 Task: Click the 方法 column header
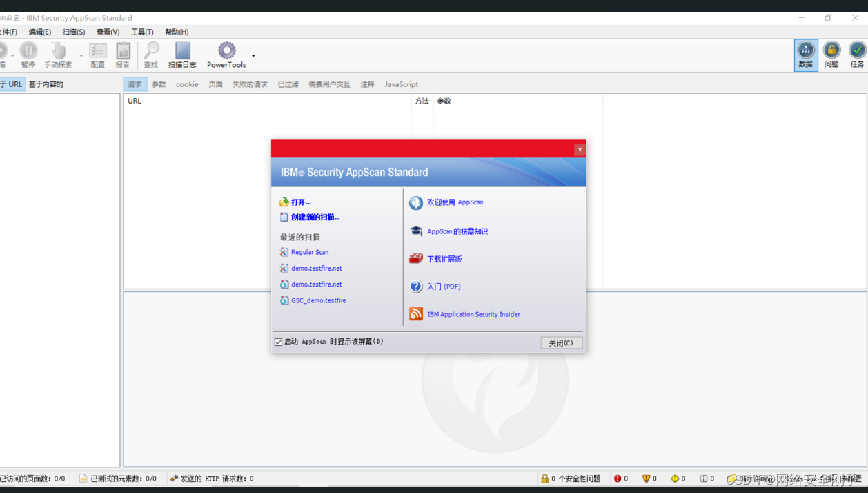point(422,101)
